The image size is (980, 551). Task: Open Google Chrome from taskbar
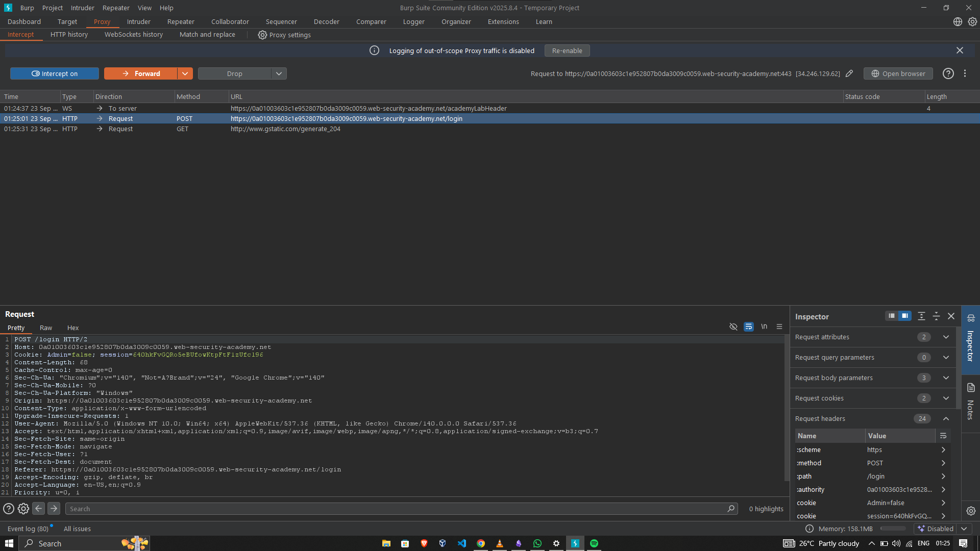click(x=481, y=543)
